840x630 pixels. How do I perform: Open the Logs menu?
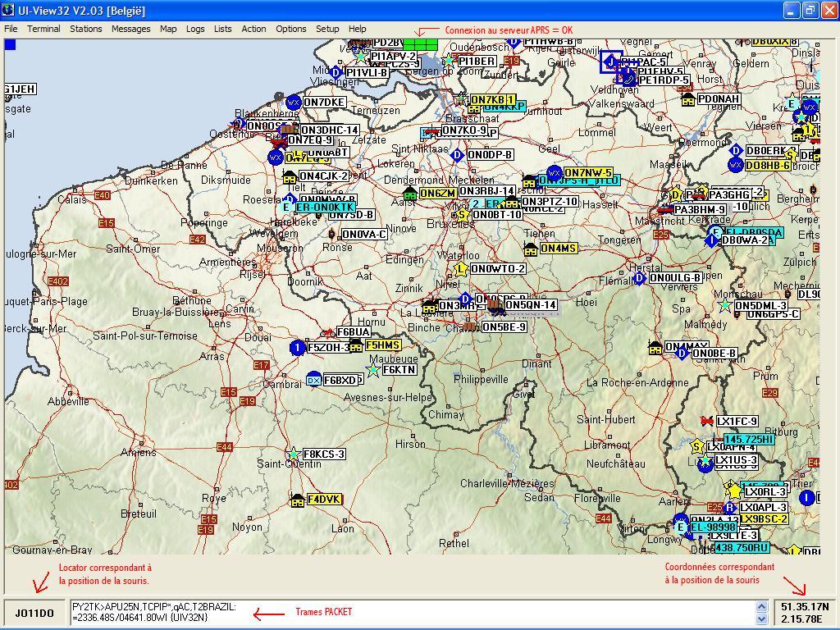pos(195,29)
